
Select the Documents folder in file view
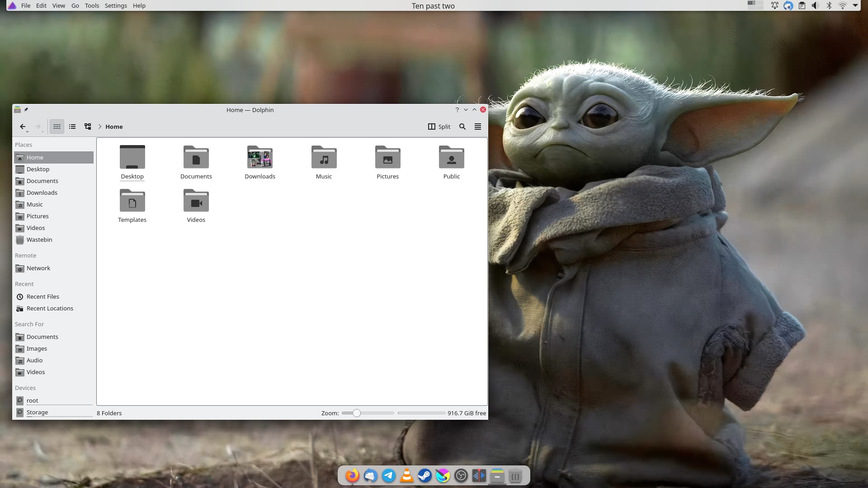point(196,163)
